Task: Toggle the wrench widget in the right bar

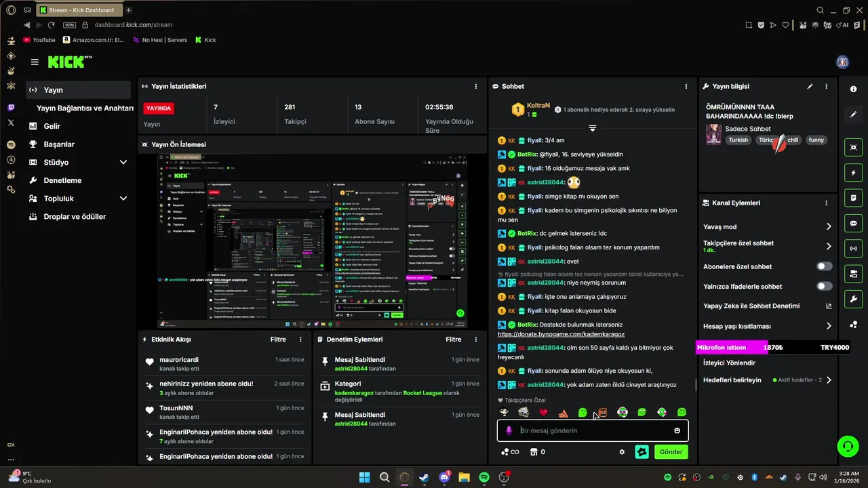Action: click(x=853, y=299)
